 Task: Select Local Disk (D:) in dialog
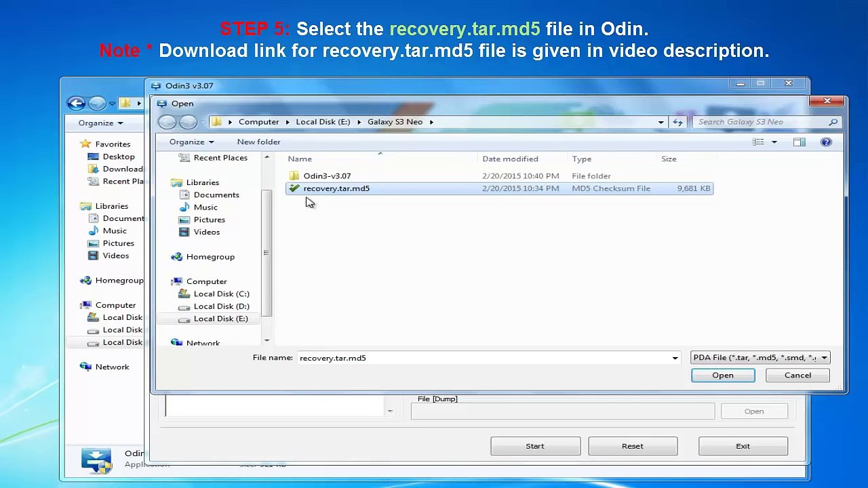[221, 306]
